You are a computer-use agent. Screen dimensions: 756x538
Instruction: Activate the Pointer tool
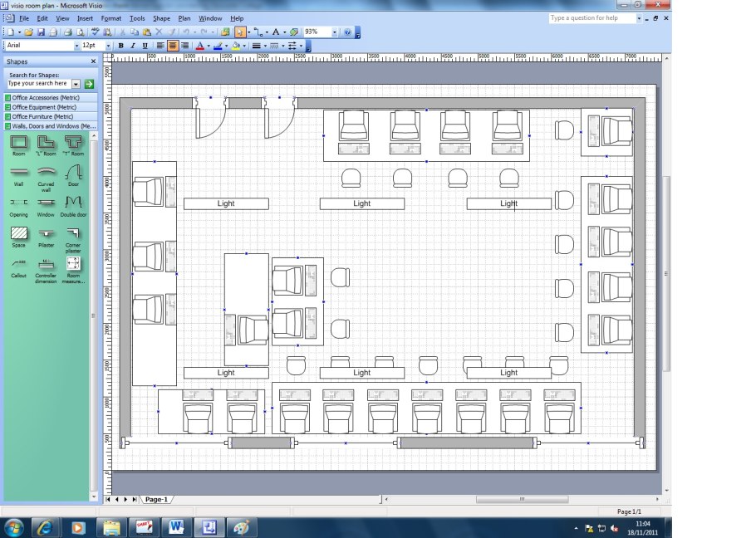tap(240, 32)
